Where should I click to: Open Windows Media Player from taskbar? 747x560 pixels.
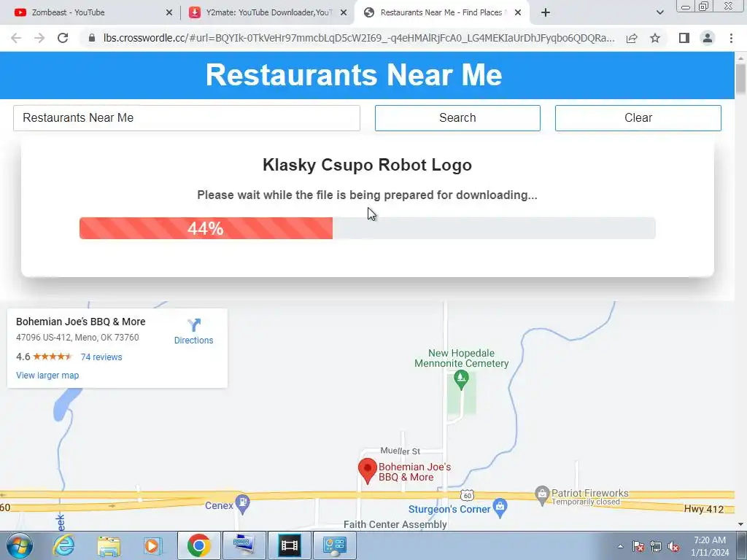pos(152,545)
